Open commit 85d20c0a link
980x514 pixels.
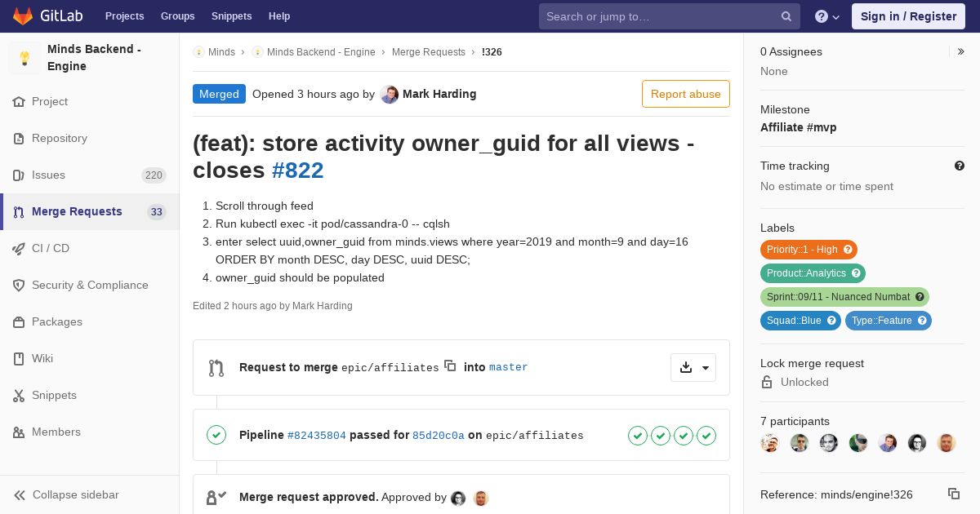coord(439,436)
